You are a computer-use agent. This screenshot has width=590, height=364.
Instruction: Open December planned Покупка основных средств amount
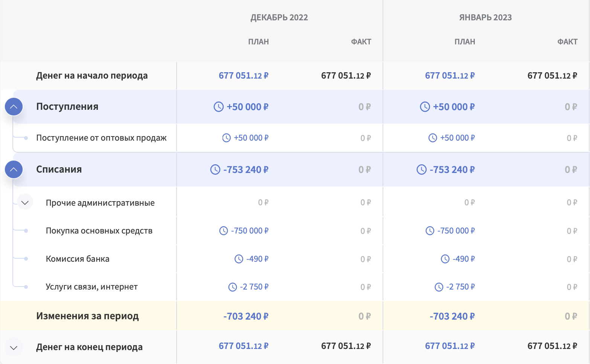(x=249, y=231)
